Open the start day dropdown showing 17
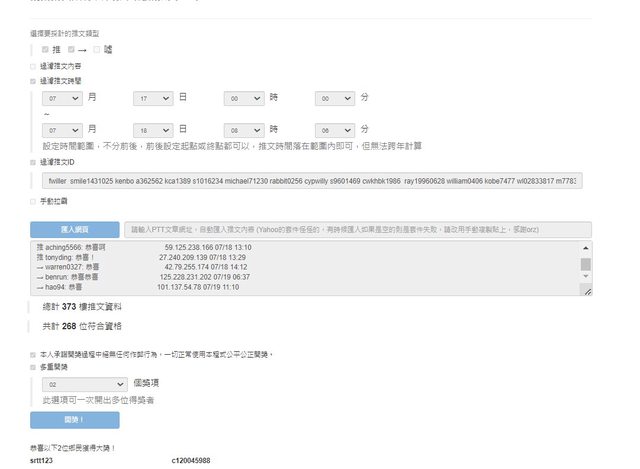This screenshot has width=640, height=469. coord(153,98)
